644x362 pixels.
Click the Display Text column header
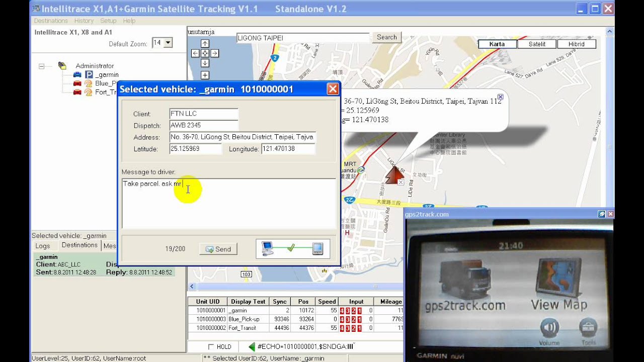coord(248,302)
